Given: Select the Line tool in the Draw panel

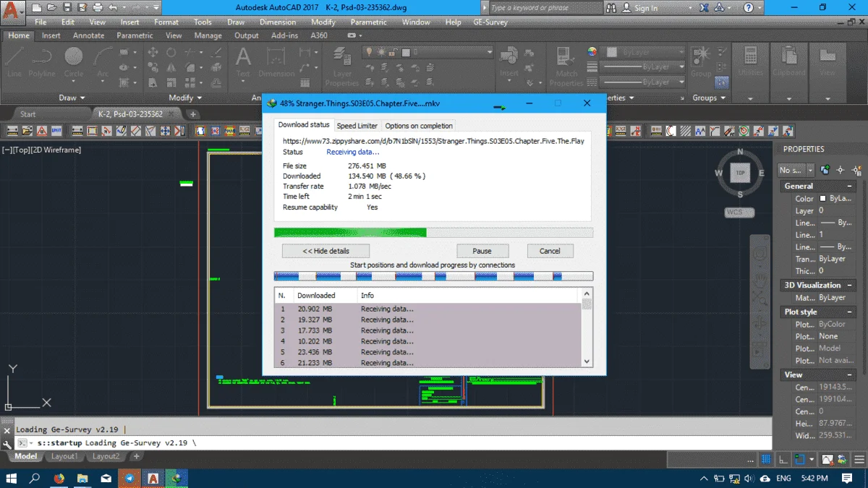Looking at the screenshot, I should pos(14,61).
